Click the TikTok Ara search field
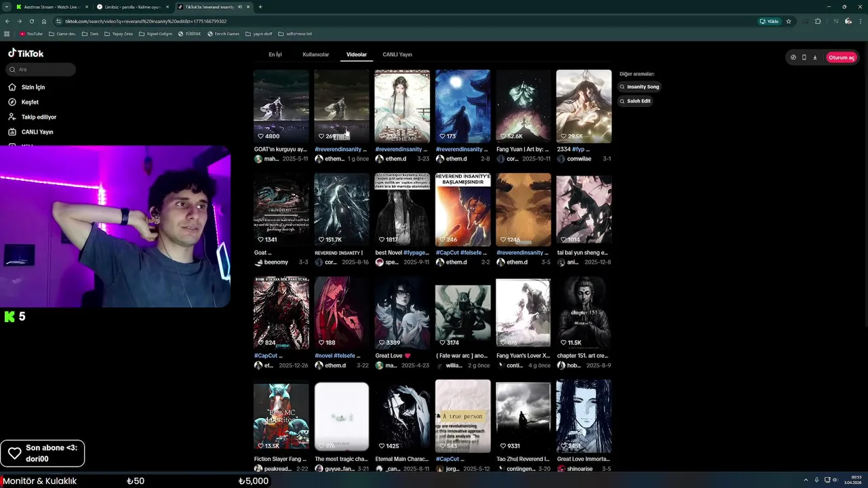The image size is (868, 488). (x=41, y=69)
